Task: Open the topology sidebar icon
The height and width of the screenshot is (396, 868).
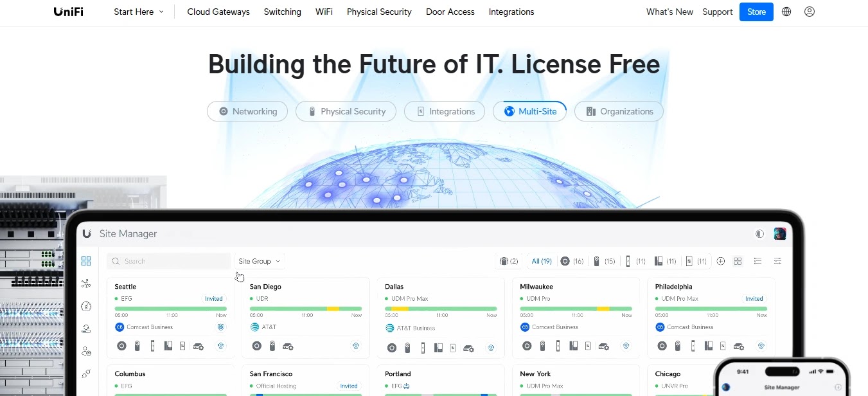Action: 86,283
